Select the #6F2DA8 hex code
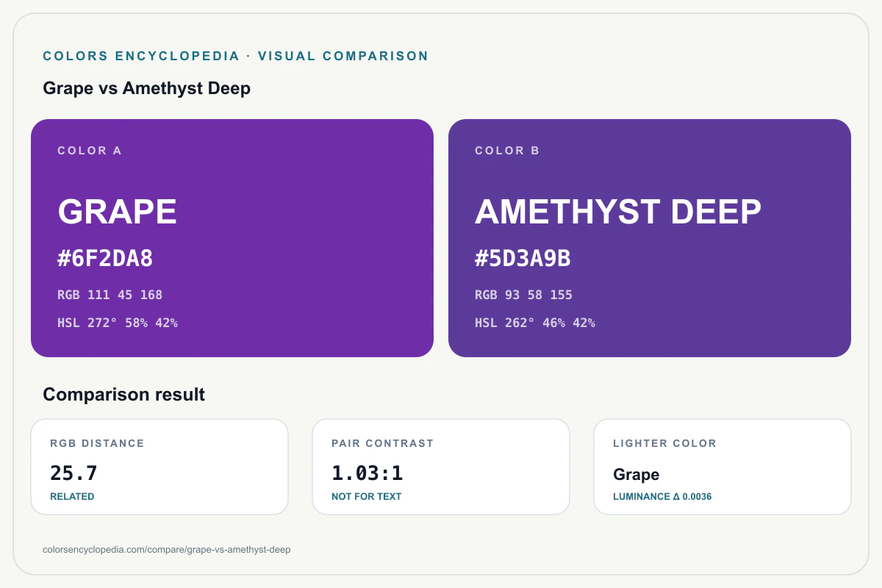The width and height of the screenshot is (882, 588). coord(105,259)
